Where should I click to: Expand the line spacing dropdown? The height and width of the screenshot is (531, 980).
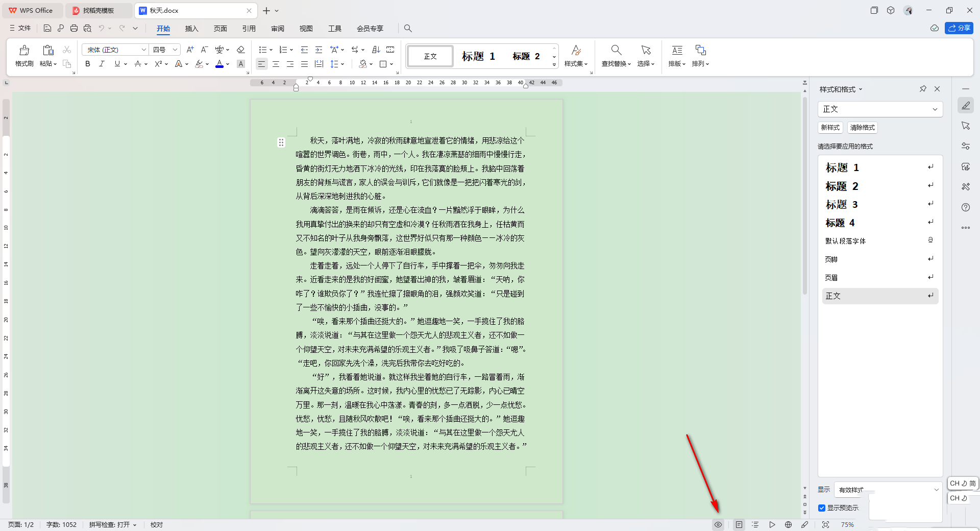pyautogui.click(x=342, y=64)
